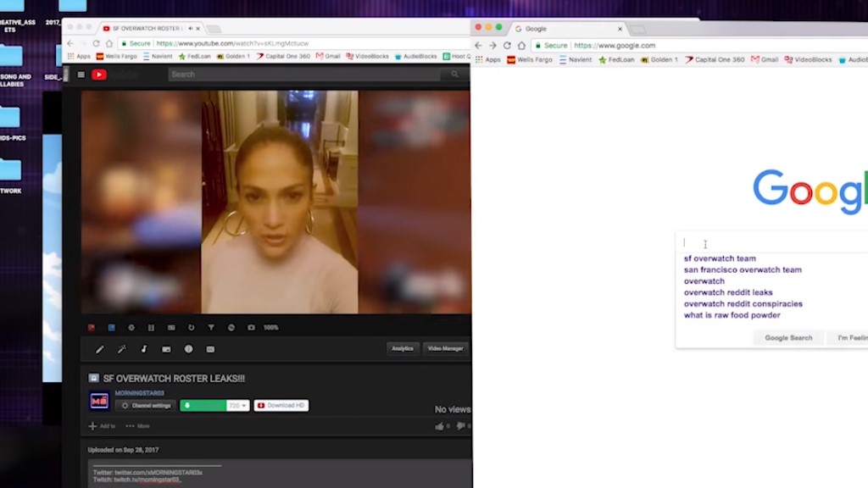Click the MORNINGSTAR03 channel avatar
868x488 pixels.
coord(99,401)
